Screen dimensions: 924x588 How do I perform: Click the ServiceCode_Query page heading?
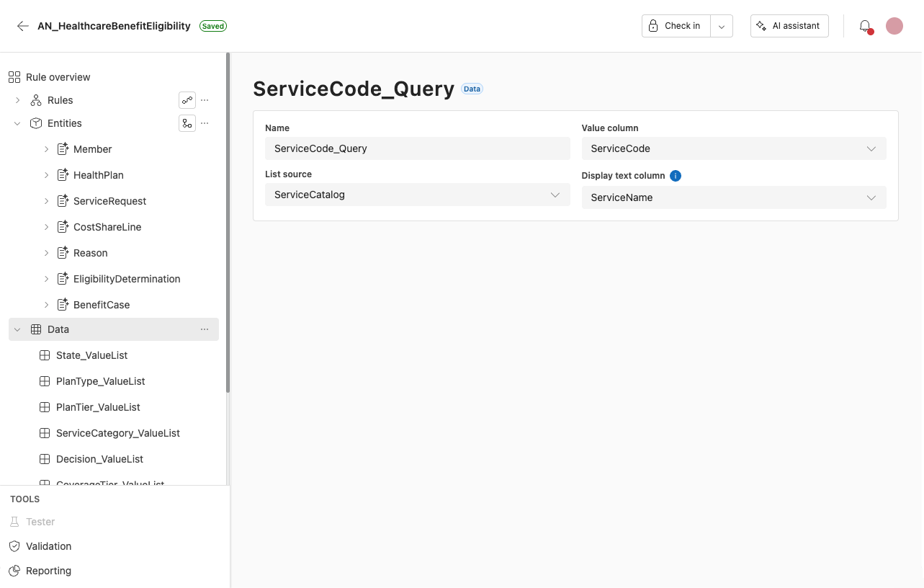click(354, 89)
